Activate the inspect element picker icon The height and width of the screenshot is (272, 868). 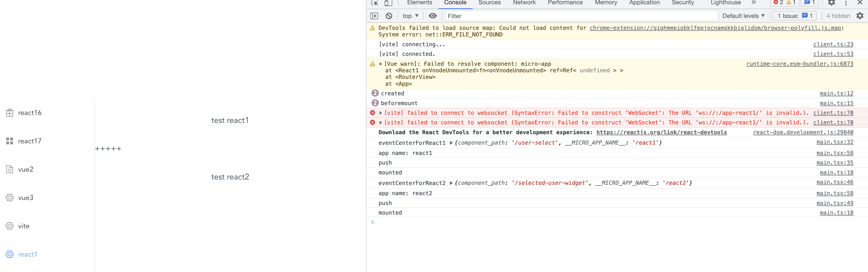pos(374,3)
